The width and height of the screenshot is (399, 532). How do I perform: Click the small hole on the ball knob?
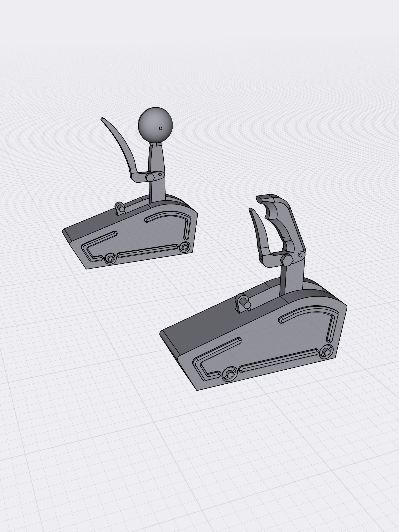[161, 129]
